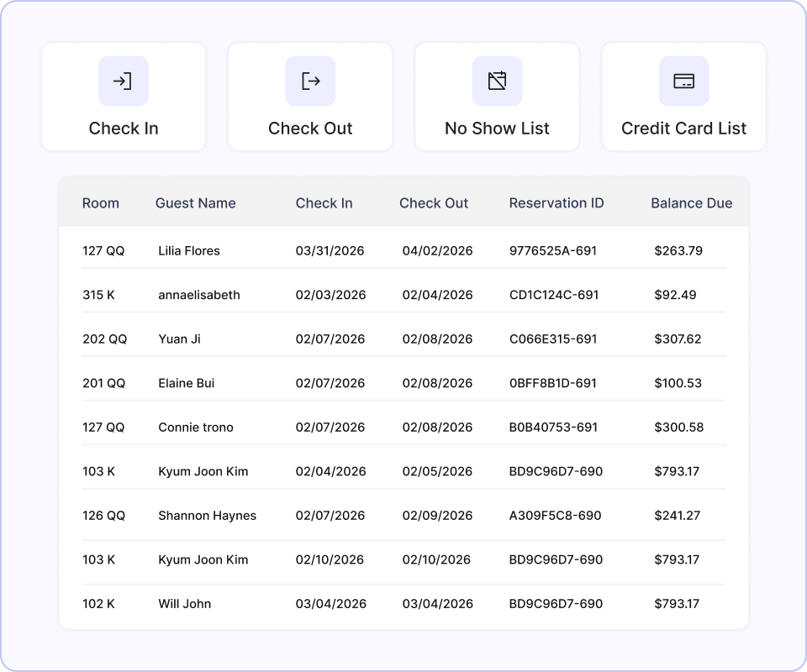Click balance due $241.27

pyautogui.click(x=677, y=516)
